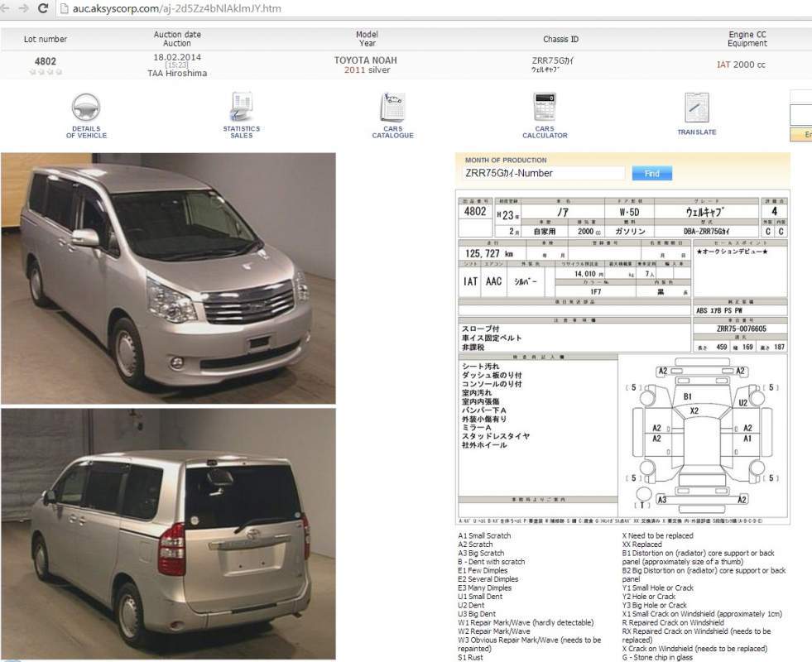The width and height of the screenshot is (812, 662).
Task: Click the 2011 silver year text
Action: pos(368,70)
